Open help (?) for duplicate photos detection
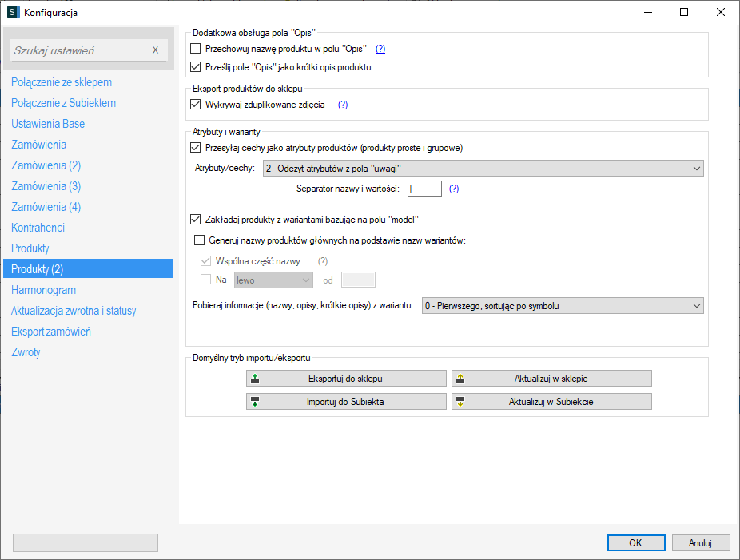This screenshot has width=740, height=560. click(x=343, y=105)
